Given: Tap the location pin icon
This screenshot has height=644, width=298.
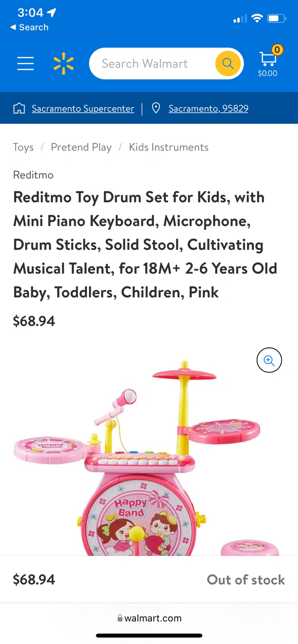Looking at the screenshot, I should [156, 108].
